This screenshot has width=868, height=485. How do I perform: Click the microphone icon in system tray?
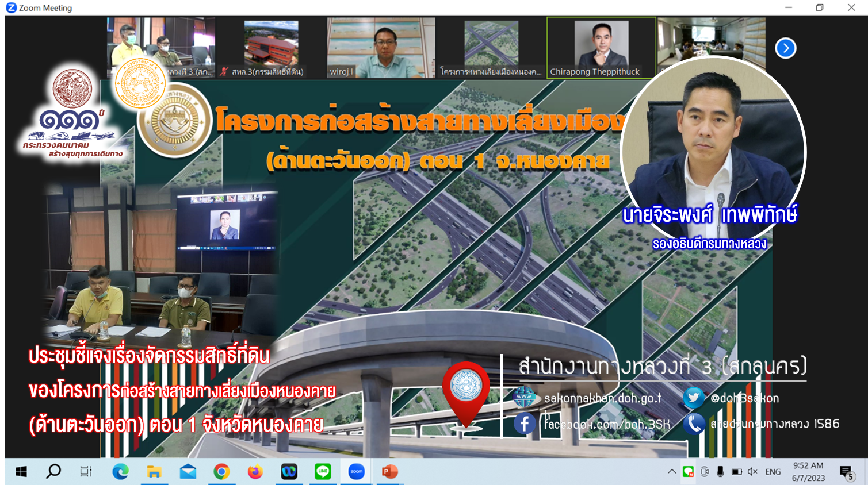(x=720, y=472)
